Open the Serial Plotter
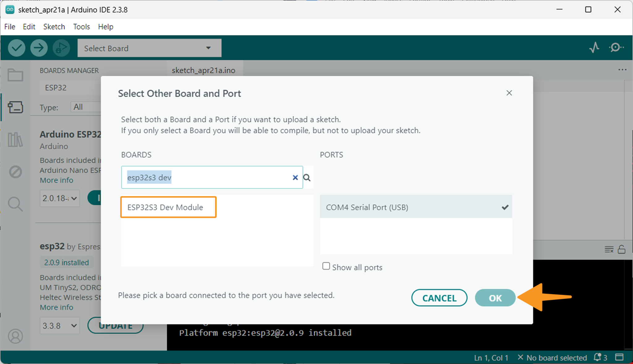The image size is (633, 364). (x=594, y=48)
